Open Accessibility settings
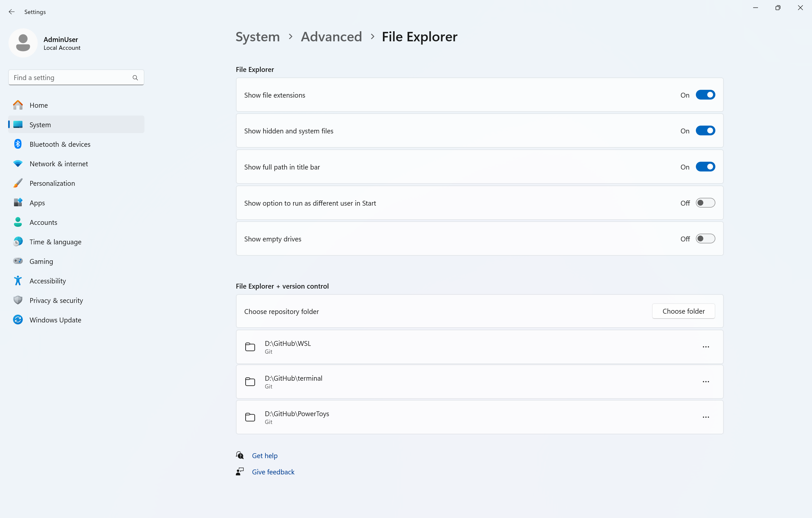Viewport: 812px width, 518px height. pyautogui.click(x=47, y=280)
